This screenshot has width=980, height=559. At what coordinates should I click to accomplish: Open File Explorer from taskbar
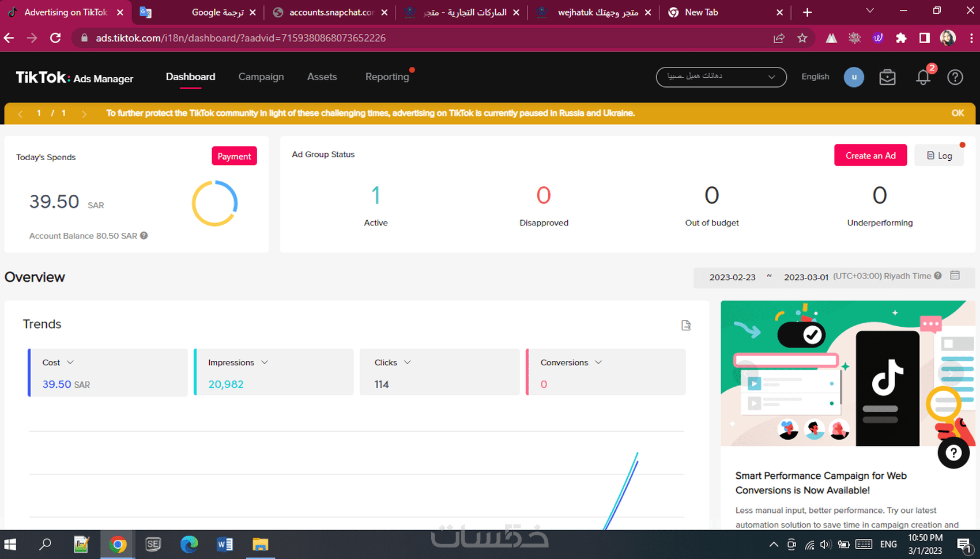pyautogui.click(x=261, y=545)
